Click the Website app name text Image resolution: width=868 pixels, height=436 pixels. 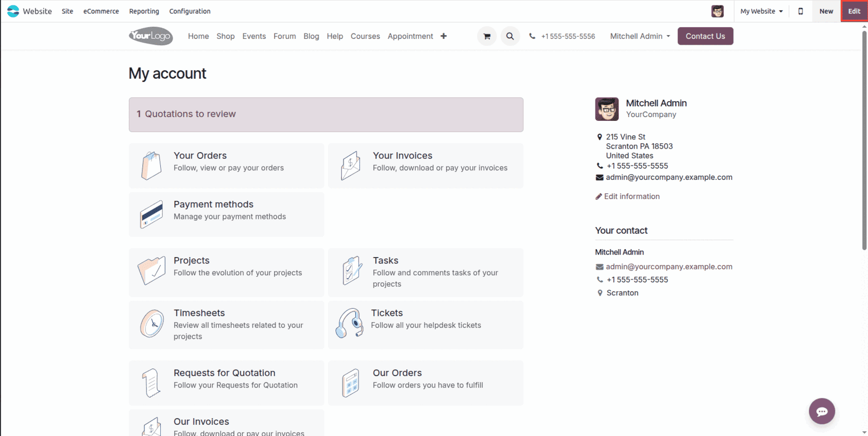[x=37, y=11]
